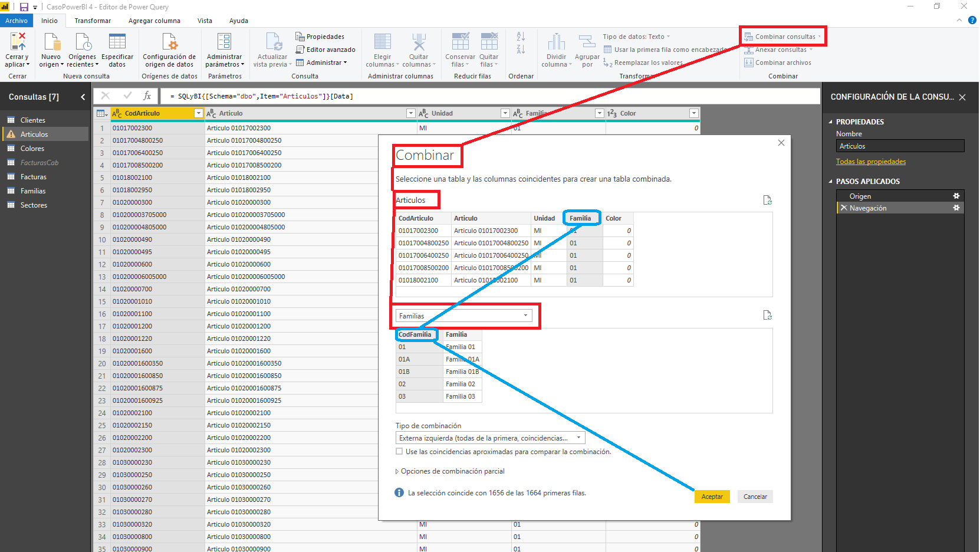Click the Aceptar button

point(712,497)
